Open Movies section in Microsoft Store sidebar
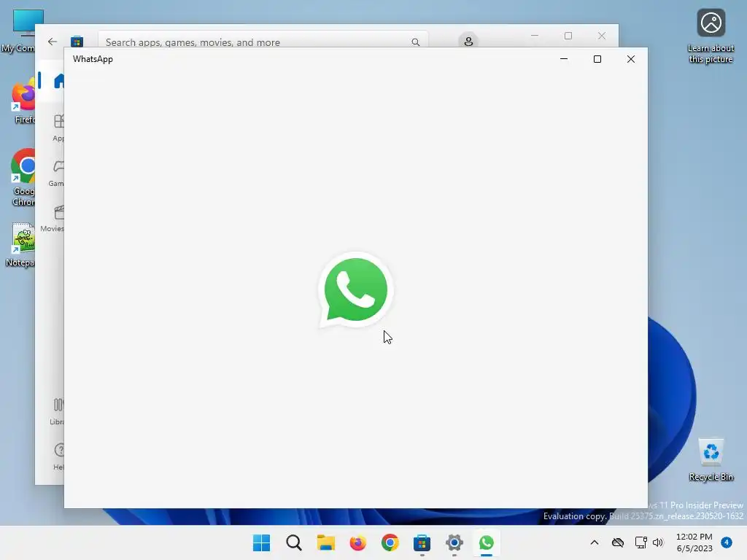The image size is (747, 560). (53, 218)
